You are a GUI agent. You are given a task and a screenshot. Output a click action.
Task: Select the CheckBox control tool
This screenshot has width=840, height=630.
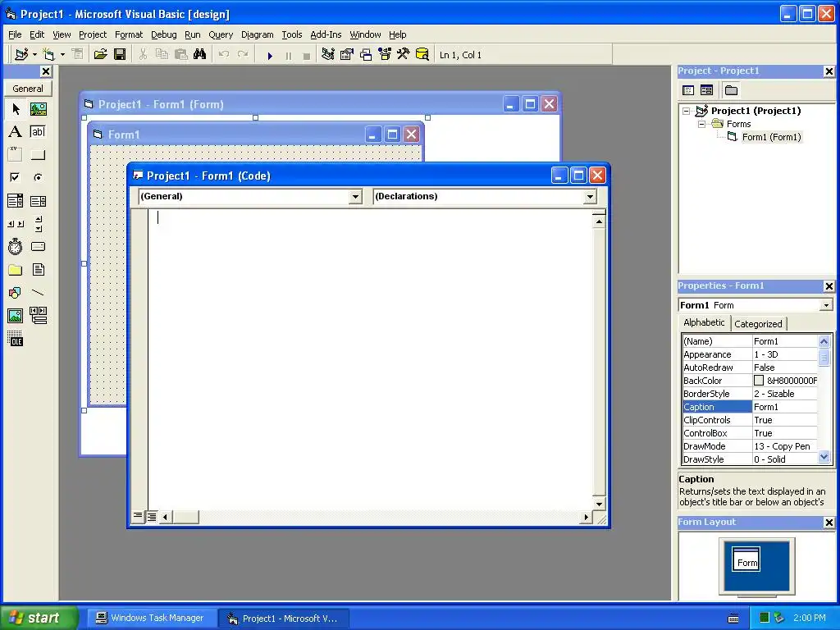(16, 177)
